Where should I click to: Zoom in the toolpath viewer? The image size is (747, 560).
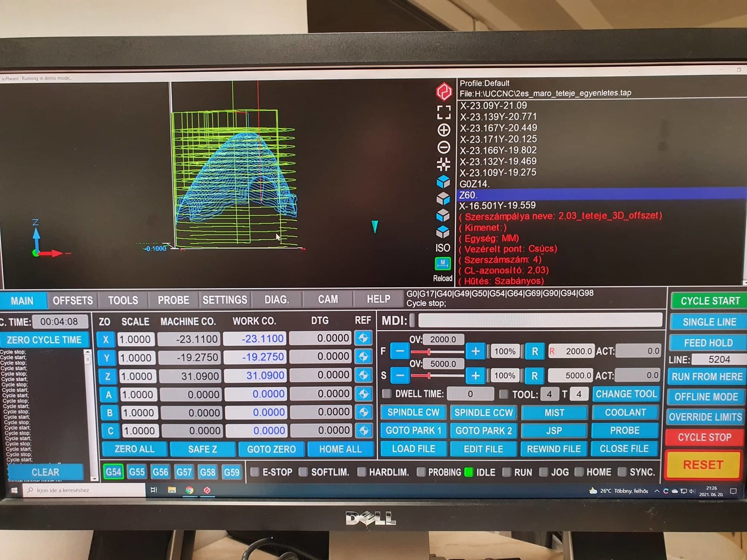point(444,130)
